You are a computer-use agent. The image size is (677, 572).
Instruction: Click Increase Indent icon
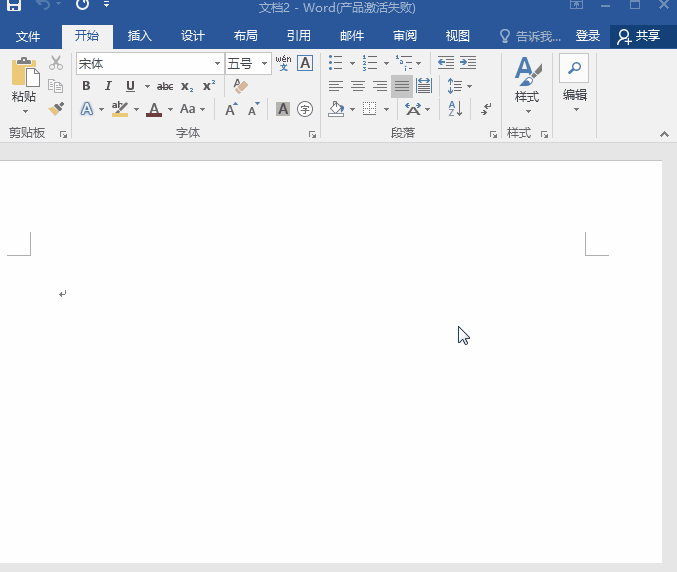click(468, 63)
